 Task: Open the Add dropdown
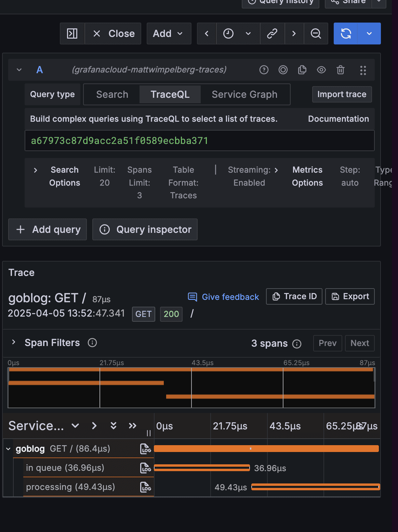click(x=169, y=34)
